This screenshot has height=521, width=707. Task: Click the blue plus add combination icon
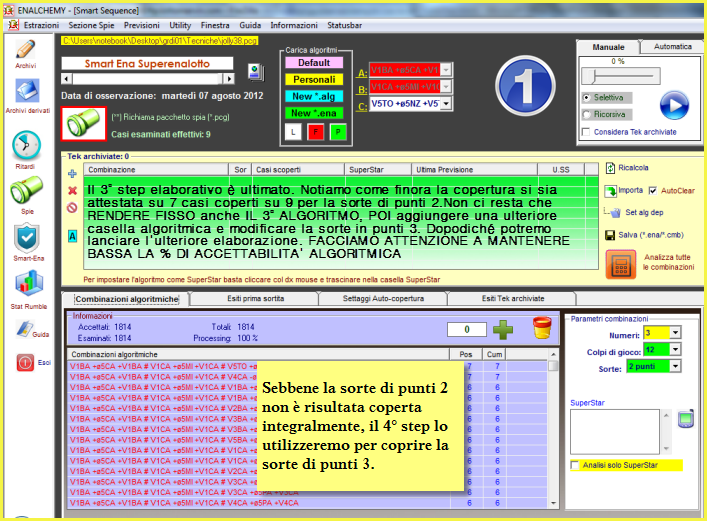pyautogui.click(x=72, y=174)
